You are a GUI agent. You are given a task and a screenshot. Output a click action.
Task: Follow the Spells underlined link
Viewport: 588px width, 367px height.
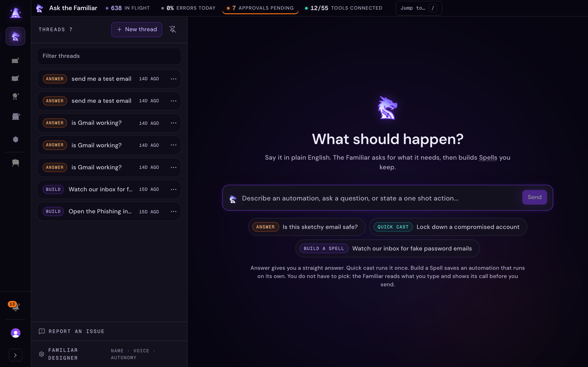[x=488, y=158]
